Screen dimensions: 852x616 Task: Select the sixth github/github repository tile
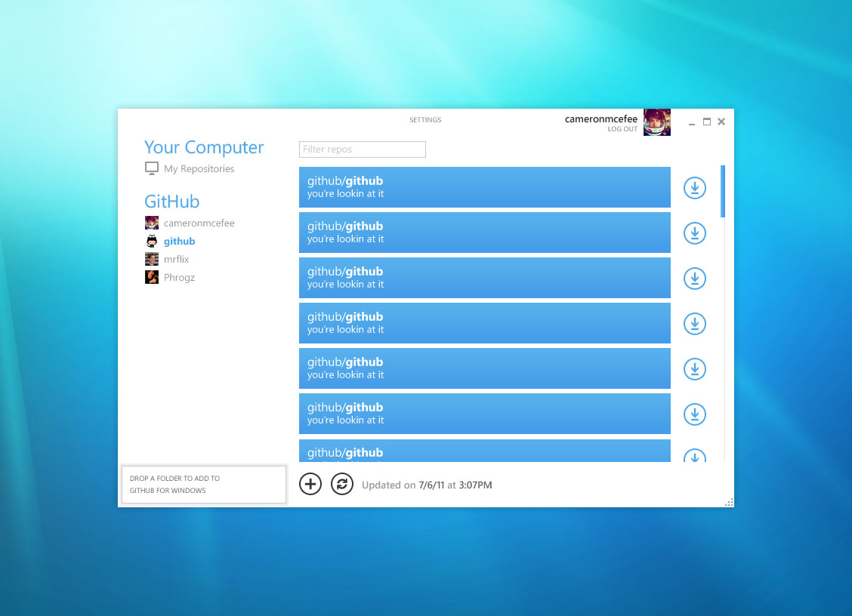pyautogui.click(x=484, y=414)
